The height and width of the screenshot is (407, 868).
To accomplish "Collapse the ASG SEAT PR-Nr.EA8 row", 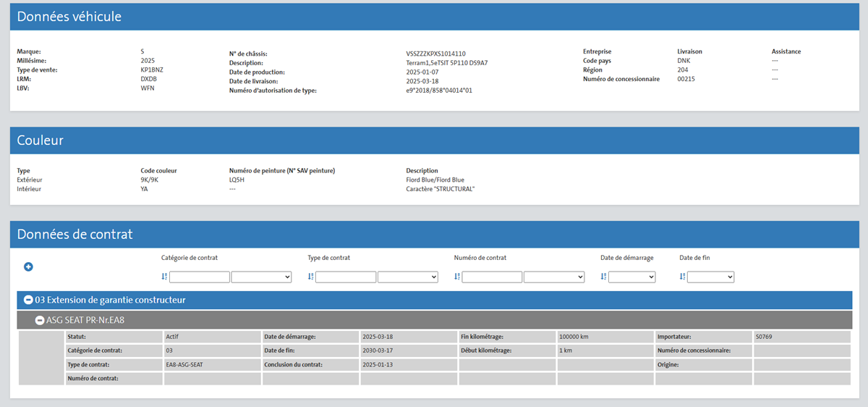I will (40, 320).
